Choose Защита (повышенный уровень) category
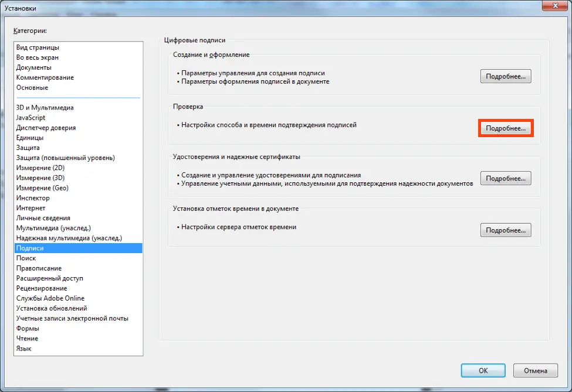572x392 pixels. pyautogui.click(x=66, y=158)
